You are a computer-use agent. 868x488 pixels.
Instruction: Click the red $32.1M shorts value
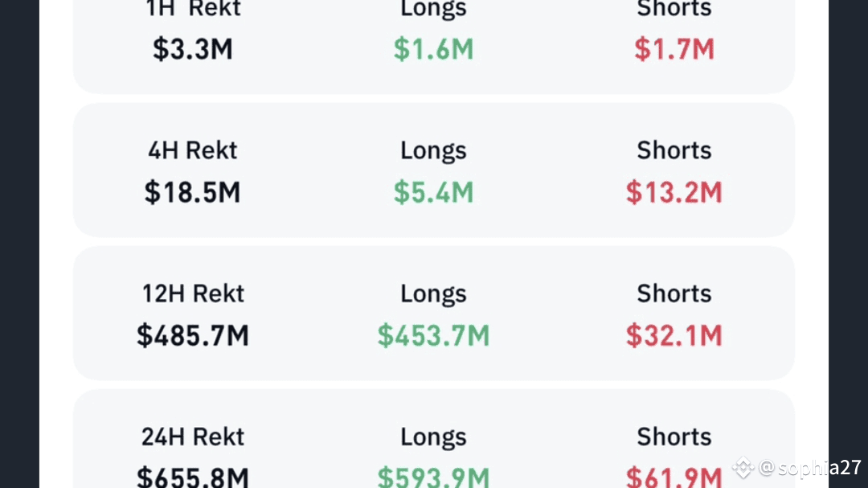coord(674,336)
